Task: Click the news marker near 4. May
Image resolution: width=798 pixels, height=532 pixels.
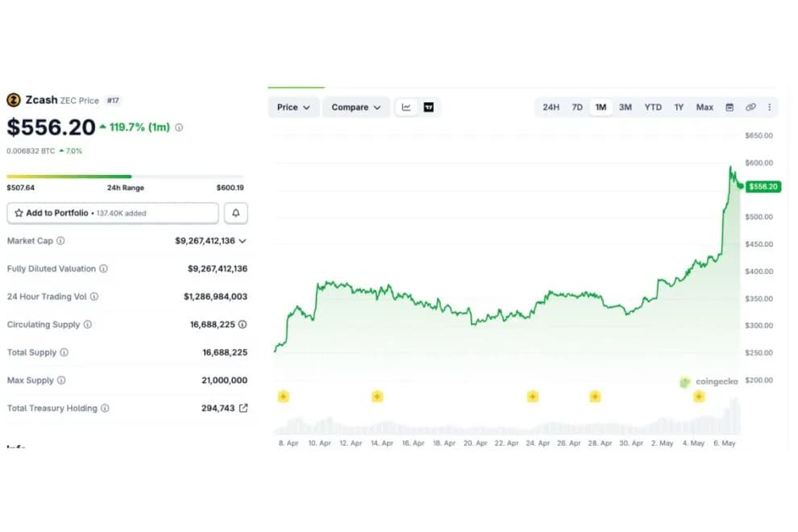Action: coord(700,396)
